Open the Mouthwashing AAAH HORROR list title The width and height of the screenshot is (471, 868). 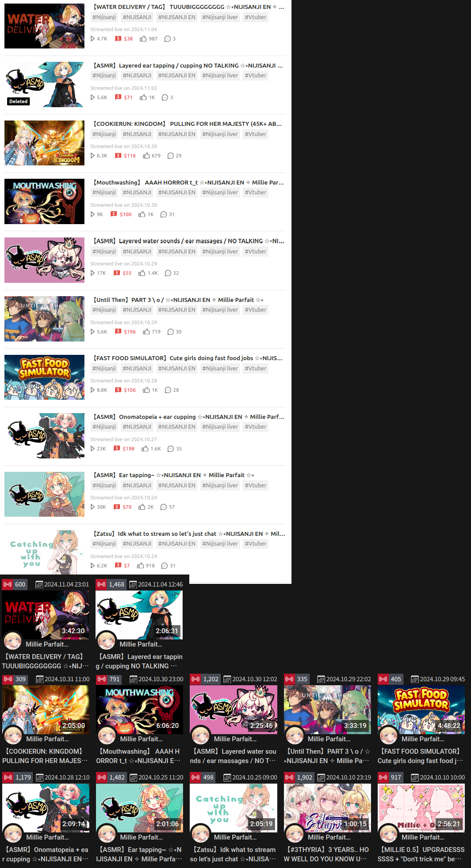pyautogui.click(x=188, y=182)
